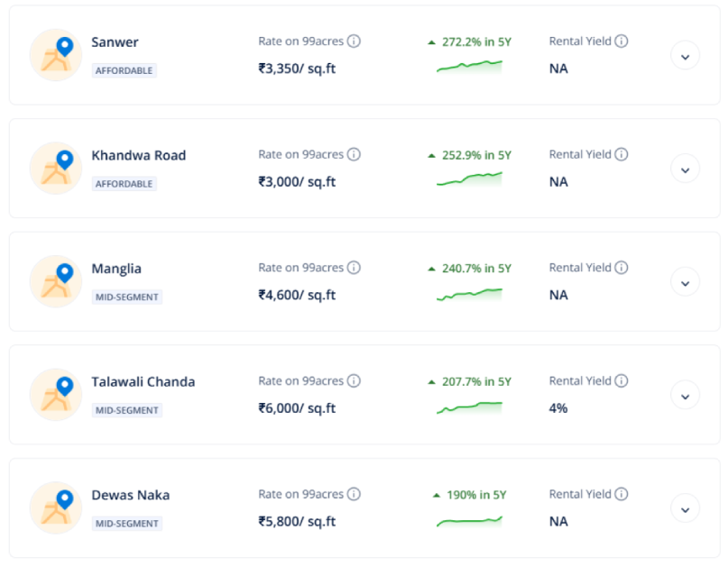The width and height of the screenshot is (728, 567).
Task: Click the info icon next to Dewas Naka's rate
Action: click(355, 494)
